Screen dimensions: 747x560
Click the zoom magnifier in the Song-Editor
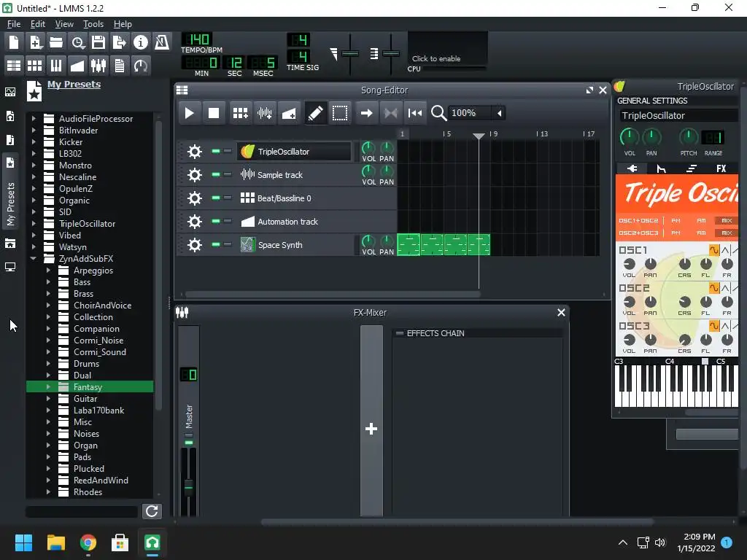(x=438, y=113)
